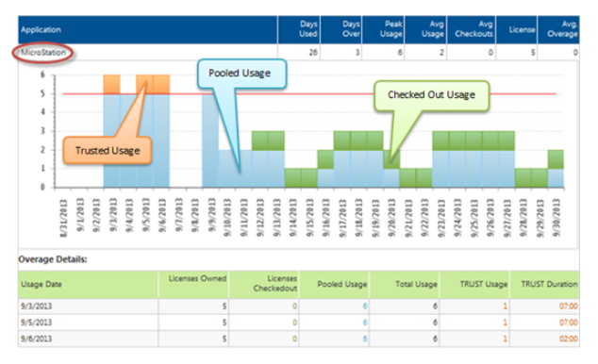
Task: Select the orange trusted bar for 9/3/2013
Action: pyautogui.click(x=111, y=84)
